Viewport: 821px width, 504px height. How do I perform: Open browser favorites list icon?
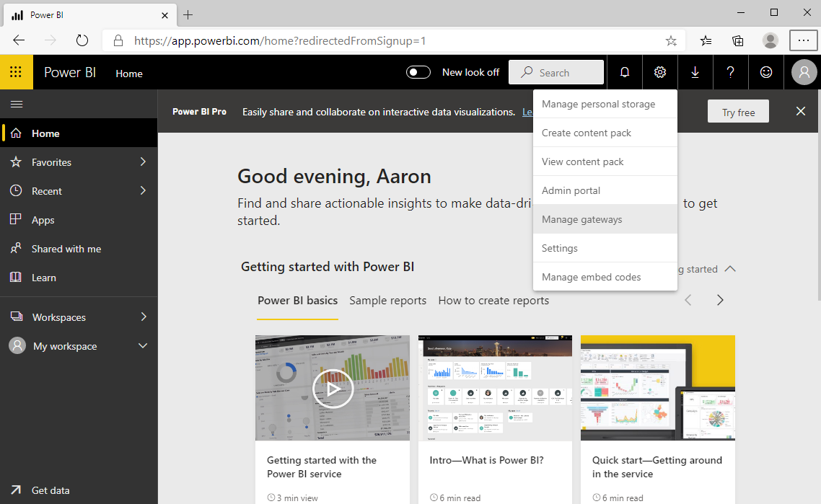pos(706,41)
